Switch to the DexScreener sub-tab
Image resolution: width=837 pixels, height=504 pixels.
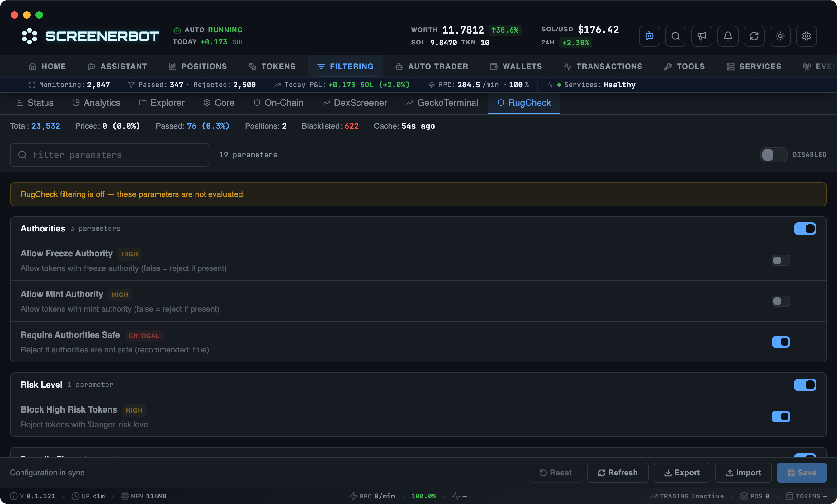pyautogui.click(x=355, y=103)
